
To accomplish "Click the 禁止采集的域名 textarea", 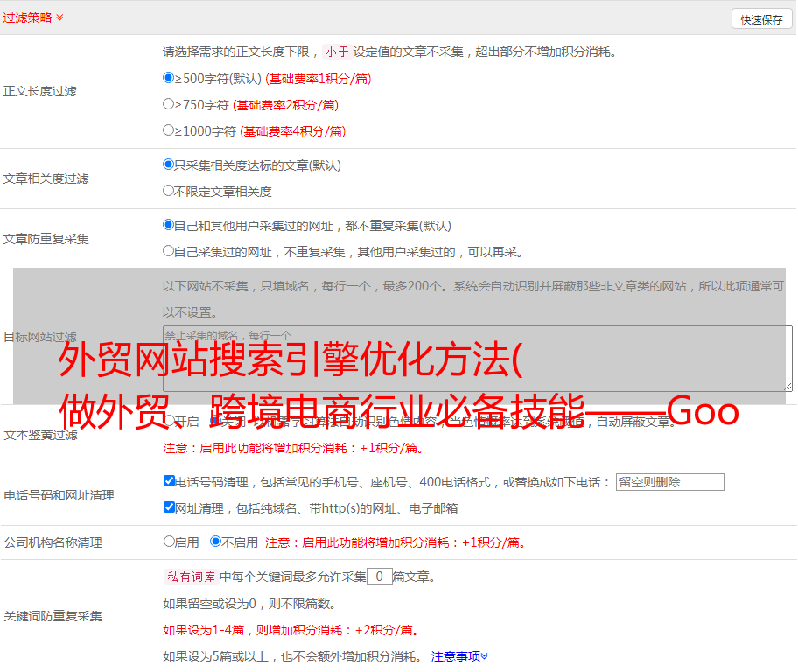I will pos(478,359).
